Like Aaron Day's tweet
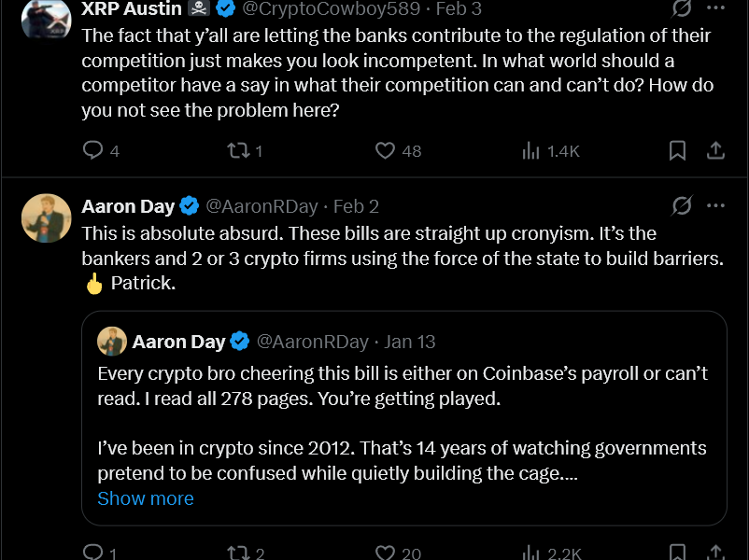 [x=385, y=553]
